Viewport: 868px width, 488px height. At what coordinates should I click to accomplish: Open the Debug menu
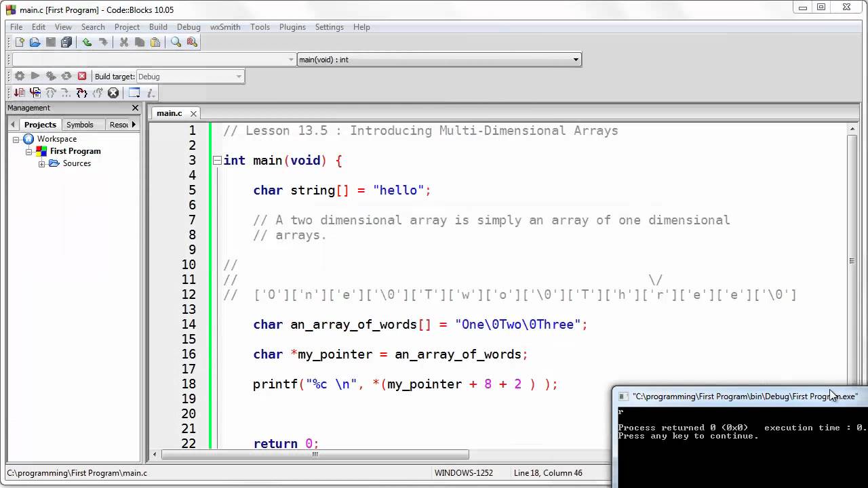tap(189, 27)
